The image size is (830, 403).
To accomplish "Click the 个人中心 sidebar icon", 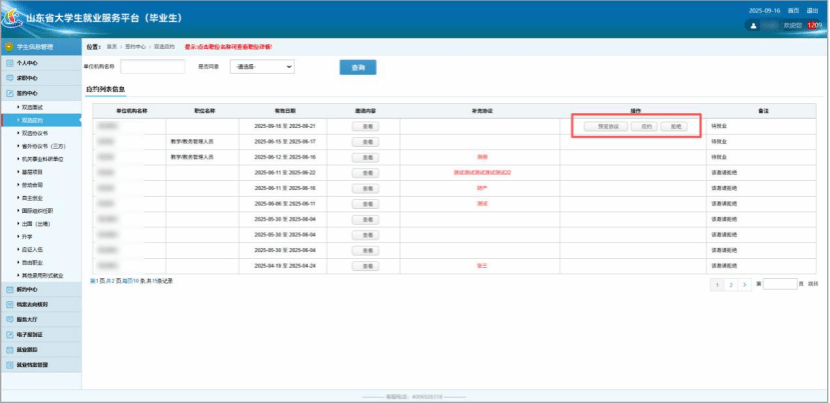I will tap(9, 62).
